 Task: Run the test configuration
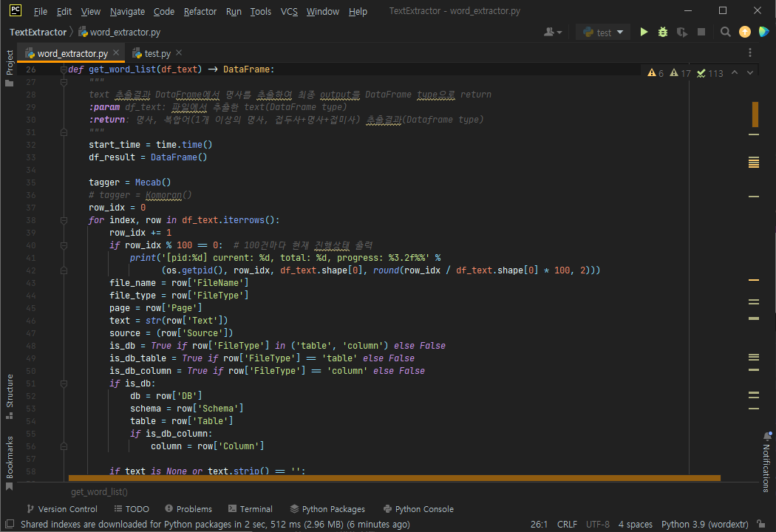644,33
